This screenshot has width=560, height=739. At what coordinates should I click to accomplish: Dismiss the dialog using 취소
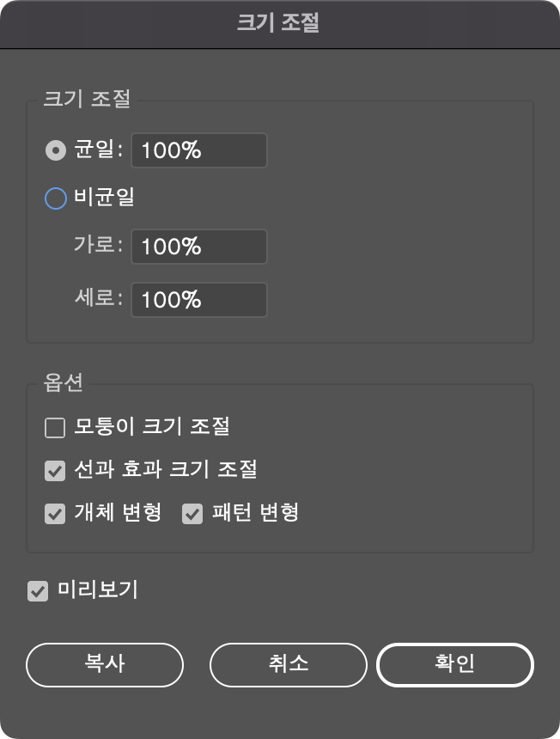[288, 664]
